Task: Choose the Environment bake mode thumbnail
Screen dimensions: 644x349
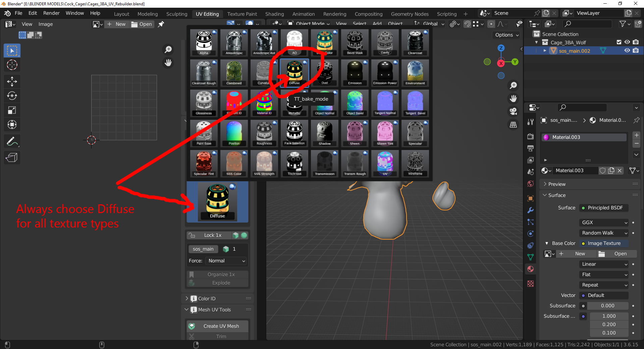Action: 415,73
